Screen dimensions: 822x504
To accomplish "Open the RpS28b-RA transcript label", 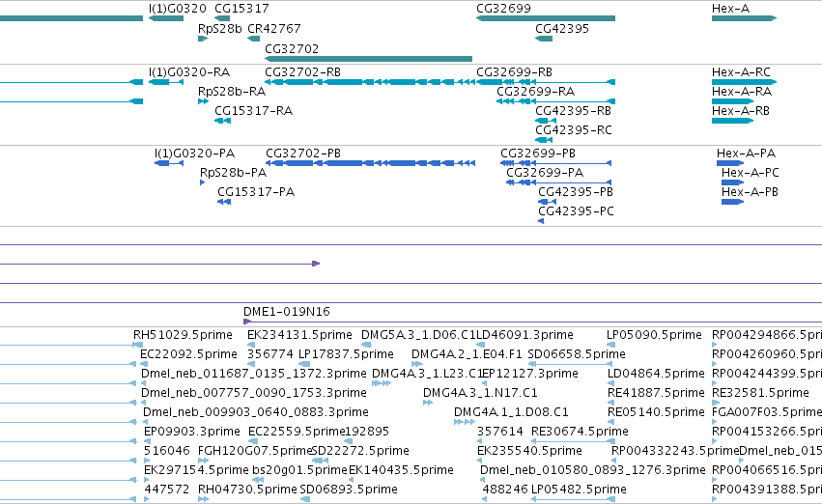I will point(232,91).
